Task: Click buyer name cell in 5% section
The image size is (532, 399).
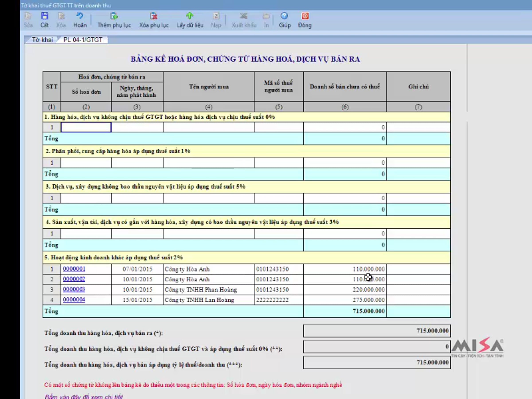Action: (209, 198)
